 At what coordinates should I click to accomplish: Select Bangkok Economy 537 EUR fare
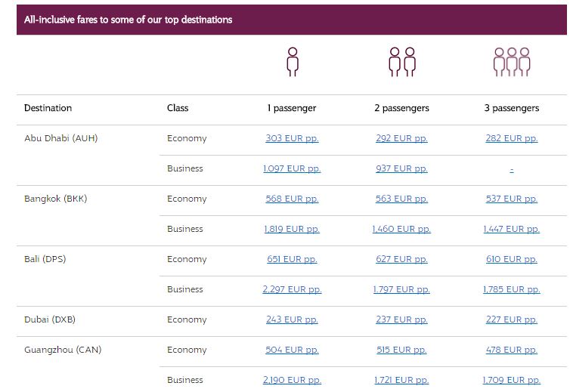tap(512, 199)
